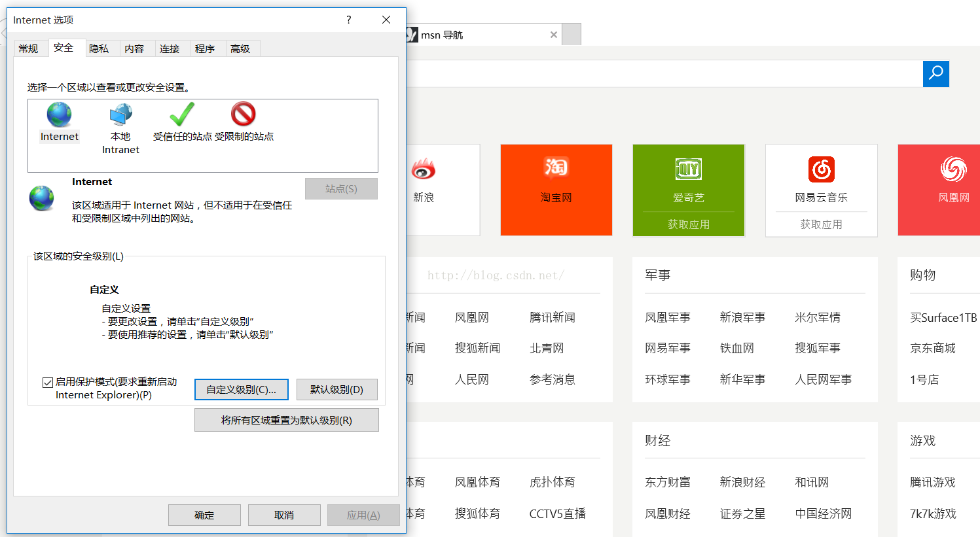
Task: Open the 腾讯新闻 link
Action: pyautogui.click(x=553, y=317)
